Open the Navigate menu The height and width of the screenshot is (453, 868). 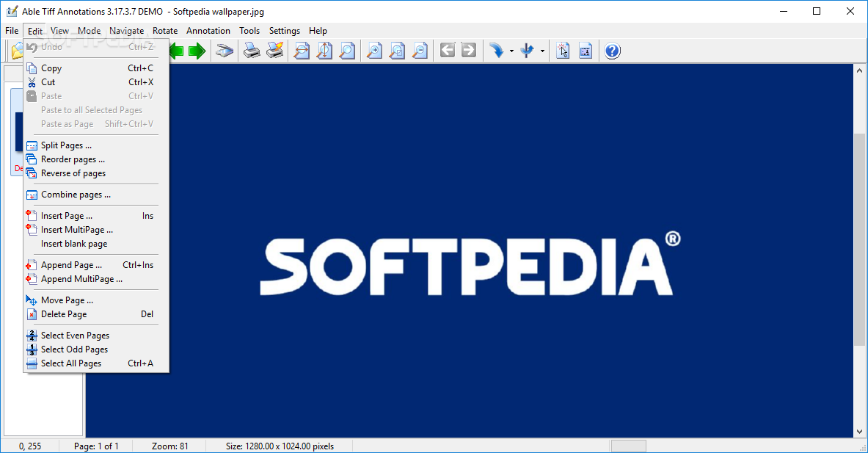127,30
